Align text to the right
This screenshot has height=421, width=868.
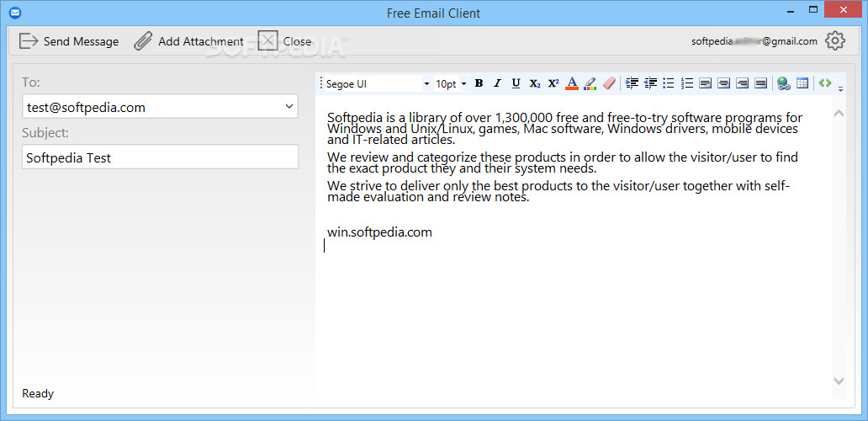pos(743,83)
